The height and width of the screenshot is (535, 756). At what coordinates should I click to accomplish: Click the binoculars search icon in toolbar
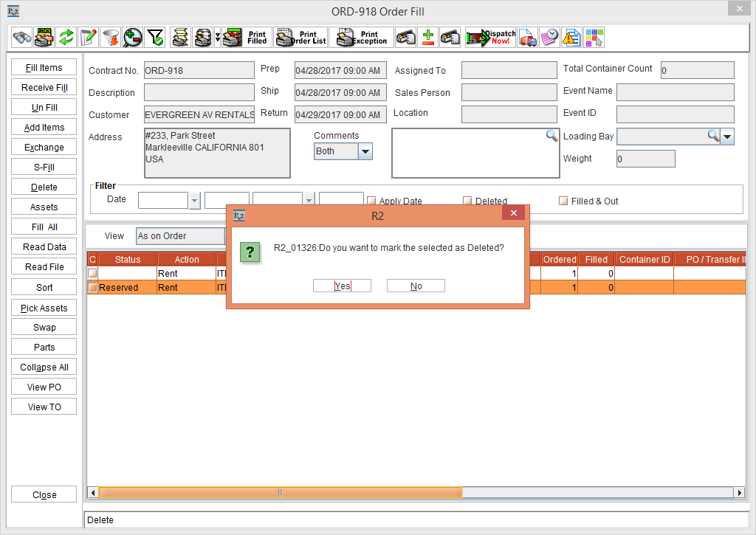tap(22, 37)
